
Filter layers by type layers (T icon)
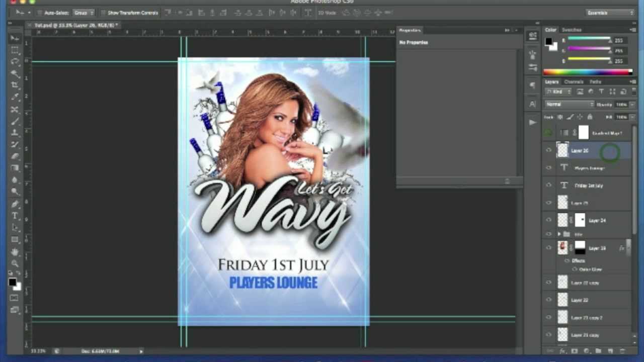[601, 92]
